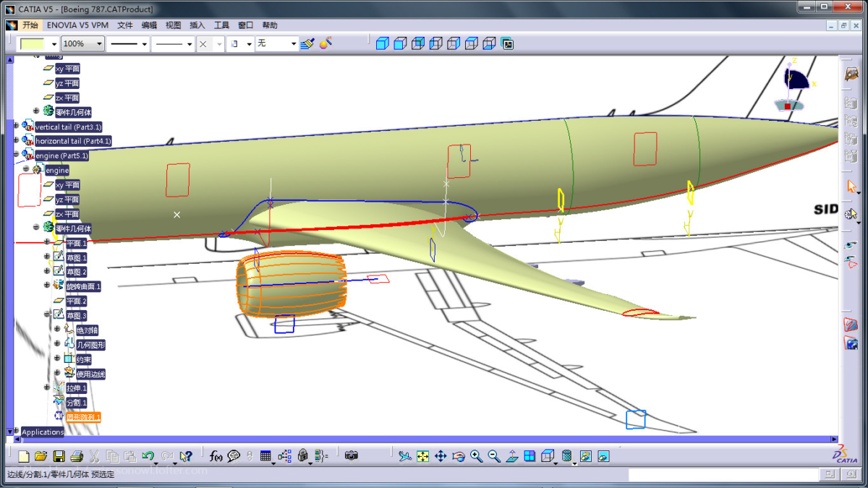Viewport: 868px width, 488px height.
Task: Select the Applications tree node
Action: click(43, 432)
